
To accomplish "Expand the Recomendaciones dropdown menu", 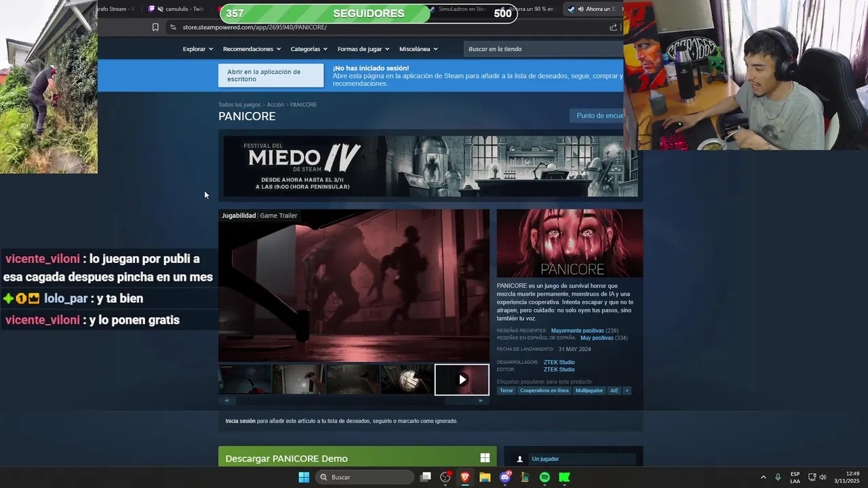I will click(252, 49).
